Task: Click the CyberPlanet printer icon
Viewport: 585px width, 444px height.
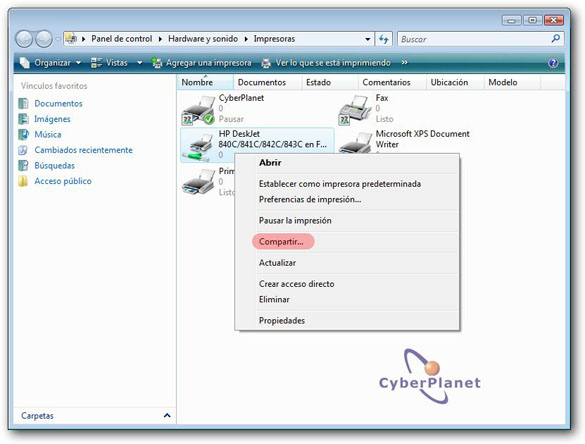Action: pos(198,110)
